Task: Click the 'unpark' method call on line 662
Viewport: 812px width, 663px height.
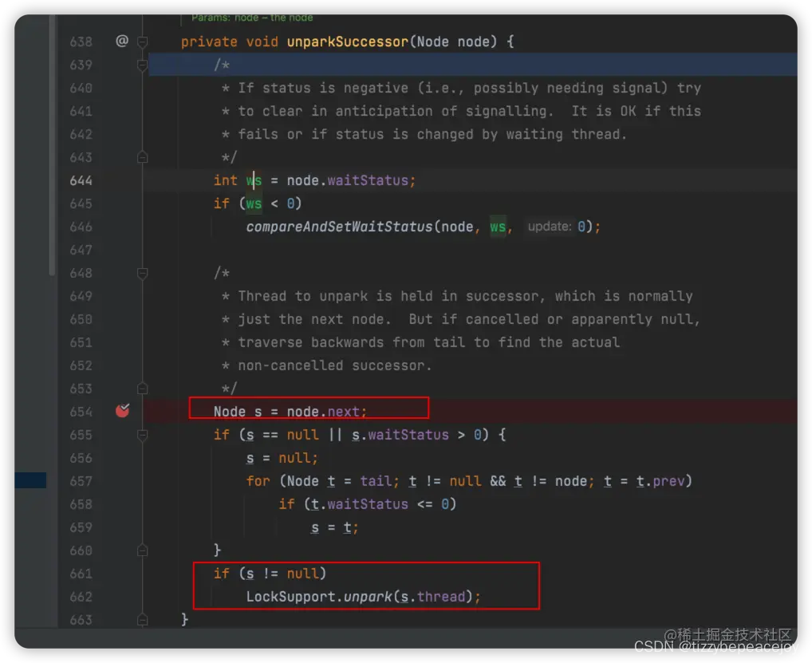Action: 368,597
